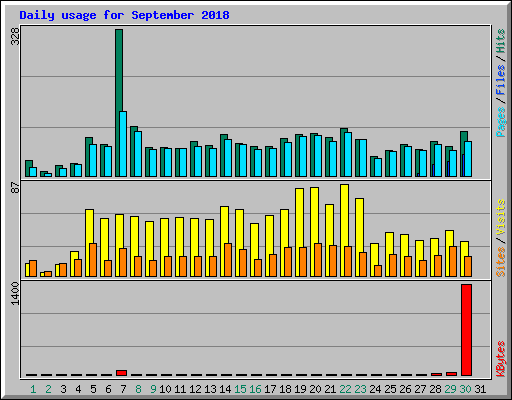Click the small red KBytes bar for day 7
The image size is (512, 400).
(x=121, y=373)
